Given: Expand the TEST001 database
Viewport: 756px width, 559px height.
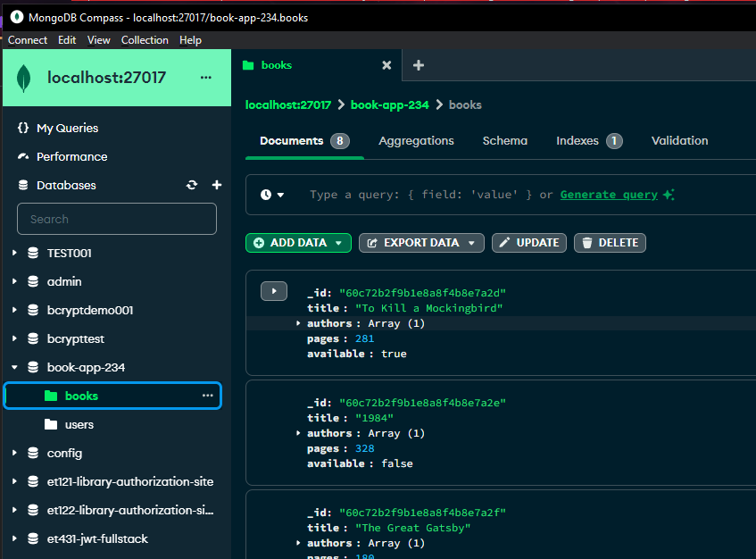Looking at the screenshot, I should point(14,253).
